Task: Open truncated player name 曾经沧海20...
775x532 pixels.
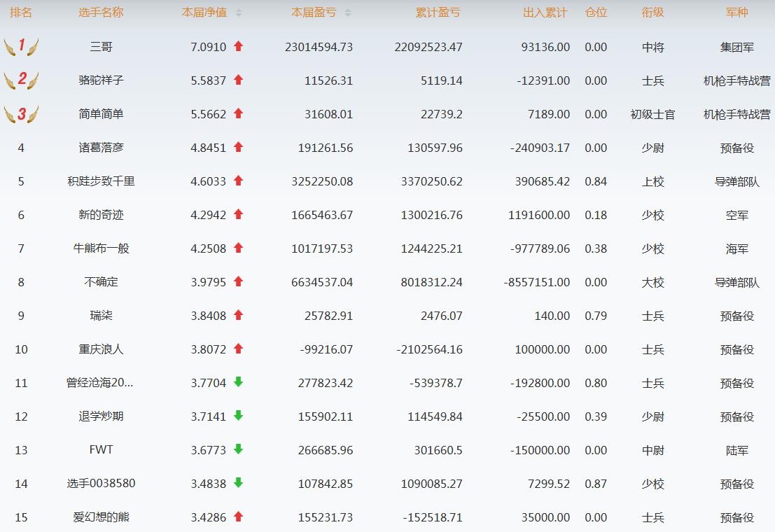Action: (x=99, y=383)
